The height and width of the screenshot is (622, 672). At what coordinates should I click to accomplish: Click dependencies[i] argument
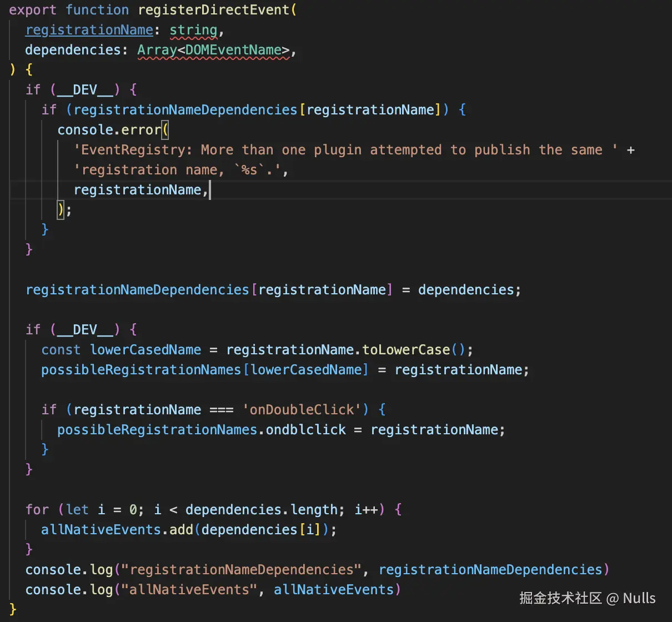pyautogui.click(x=261, y=530)
